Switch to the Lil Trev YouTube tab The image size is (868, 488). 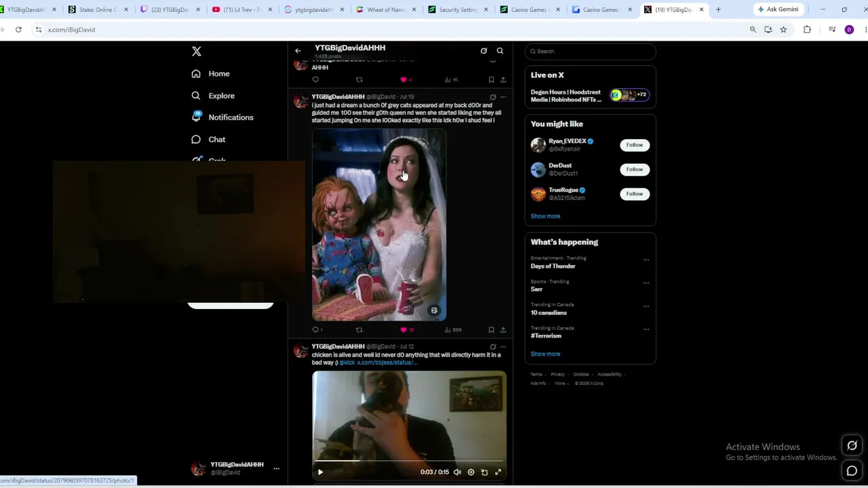[x=243, y=9]
